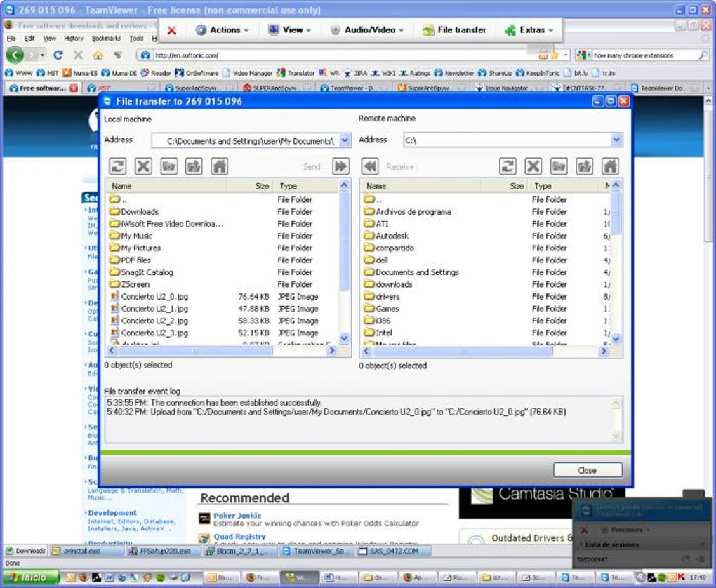The width and height of the screenshot is (716, 588).
Task: Open the View menu in TeamViewer toolbar
Action: [x=289, y=30]
